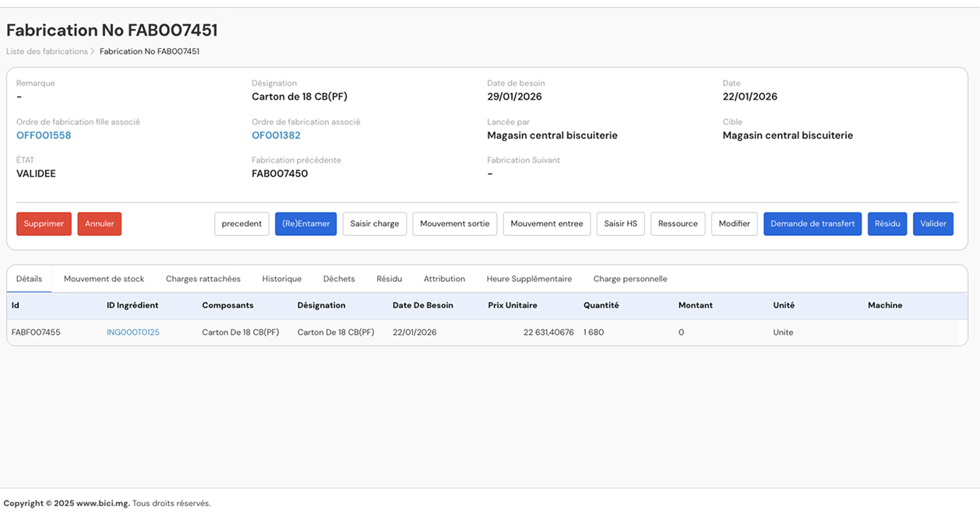Viewport: 980px width, 517px height.
Task: Click the Annuler button
Action: coord(100,223)
